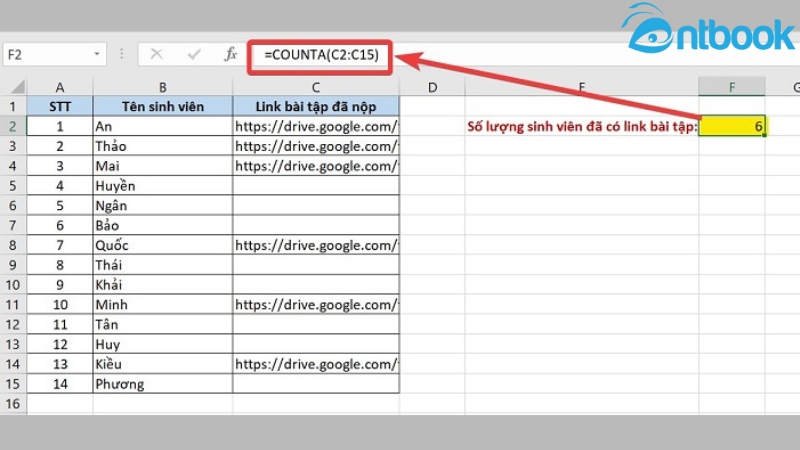Click the STT header cell
The width and height of the screenshot is (800, 450).
60,107
